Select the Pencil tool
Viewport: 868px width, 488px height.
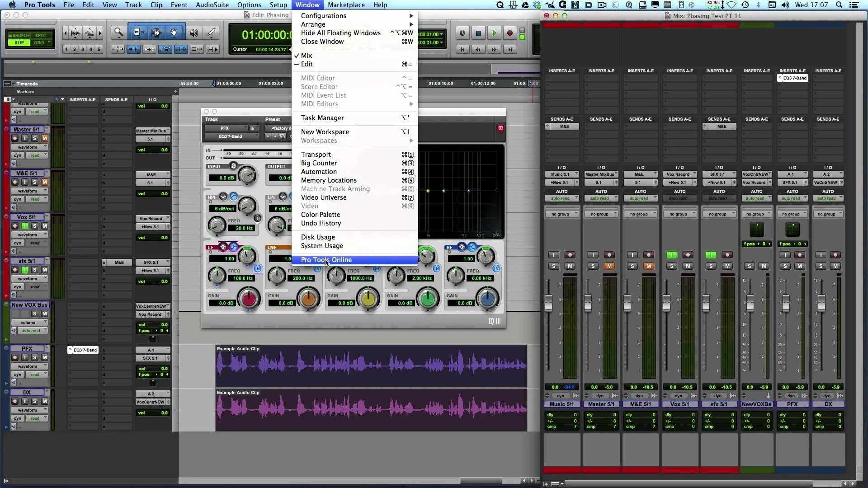(x=211, y=33)
